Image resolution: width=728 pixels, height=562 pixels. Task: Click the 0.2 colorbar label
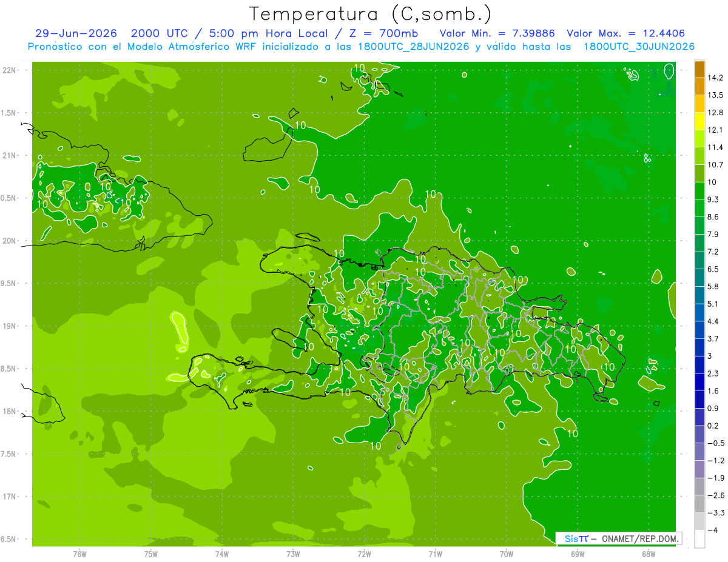tap(713, 426)
